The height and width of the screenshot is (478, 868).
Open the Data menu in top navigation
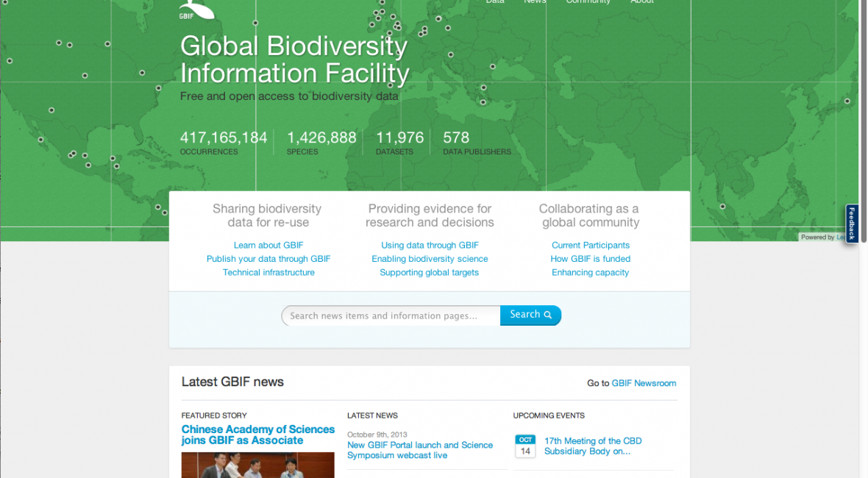pyautogui.click(x=495, y=2)
